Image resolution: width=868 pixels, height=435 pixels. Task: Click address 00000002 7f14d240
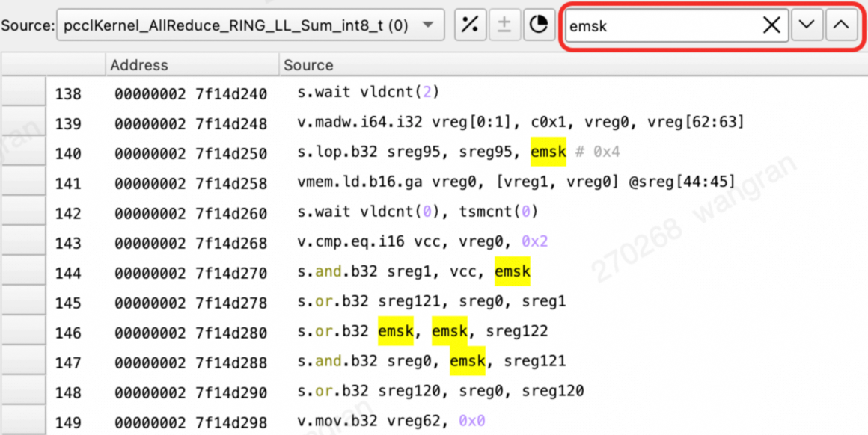tap(191, 93)
